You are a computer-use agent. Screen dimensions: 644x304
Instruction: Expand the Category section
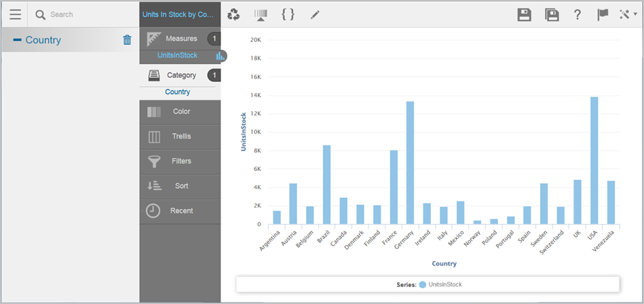[181, 75]
